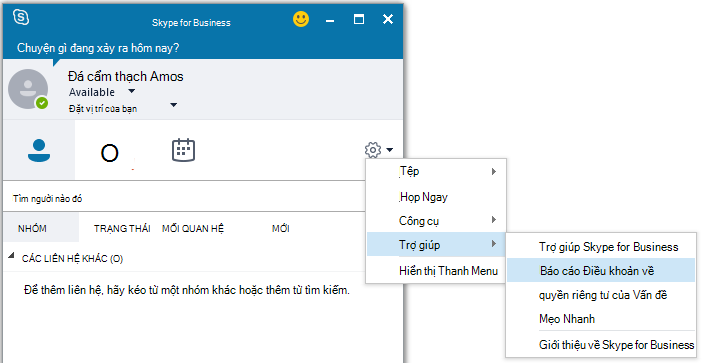Open the 'Tệp' submenu
This screenshot has height=363, width=704.
pyautogui.click(x=436, y=171)
